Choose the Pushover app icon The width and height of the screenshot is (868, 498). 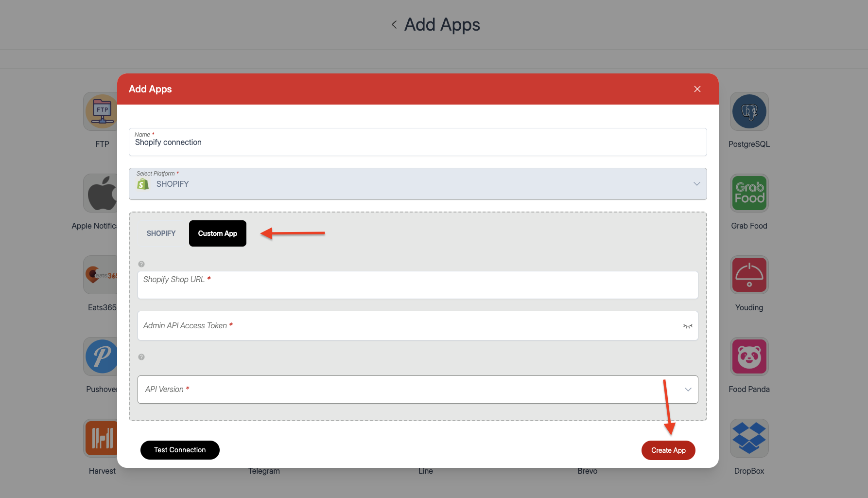[x=101, y=356]
